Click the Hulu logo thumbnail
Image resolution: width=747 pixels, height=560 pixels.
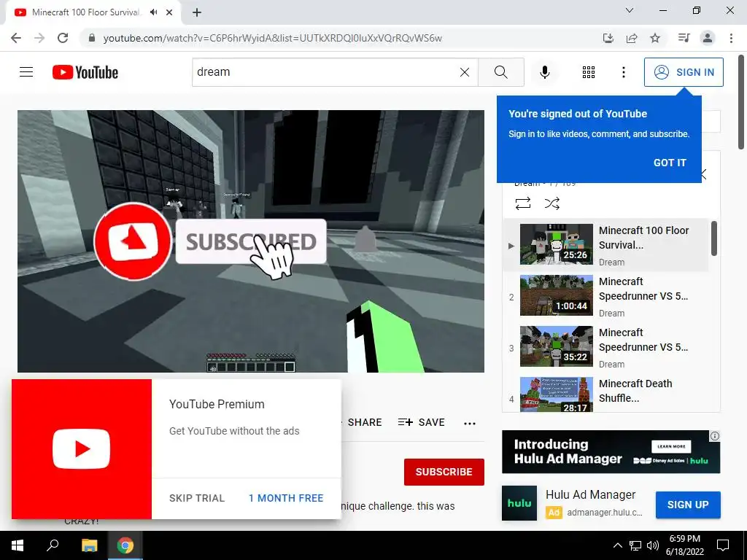(519, 503)
